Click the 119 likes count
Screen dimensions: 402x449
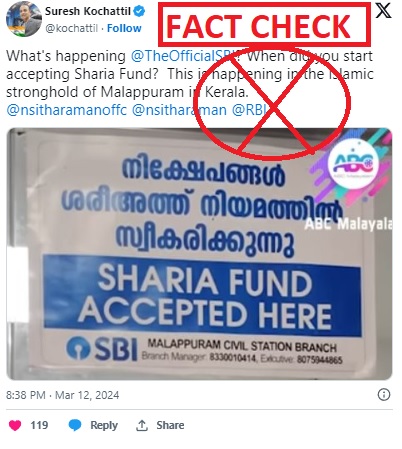click(39, 425)
